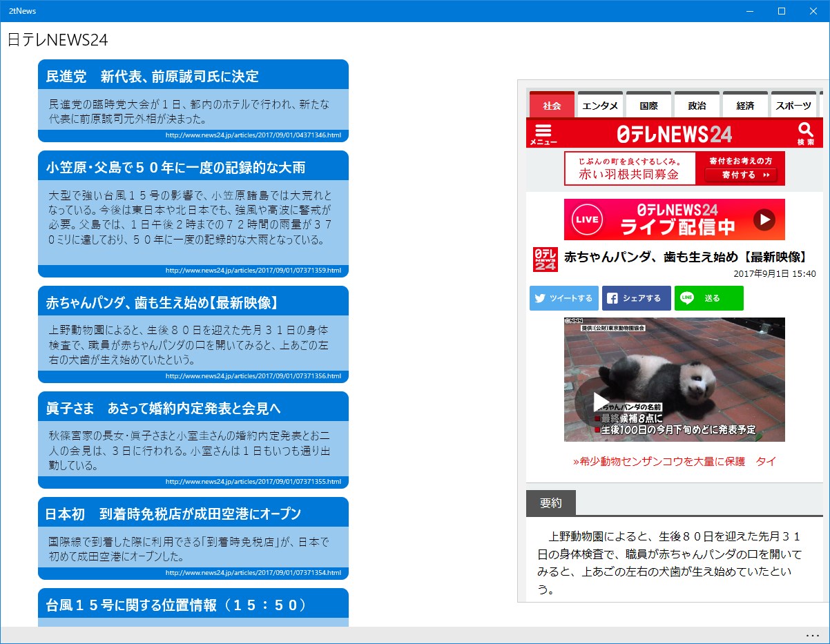
Task: Click the 民進党の臨時党大会 summary text
Action: point(190,112)
